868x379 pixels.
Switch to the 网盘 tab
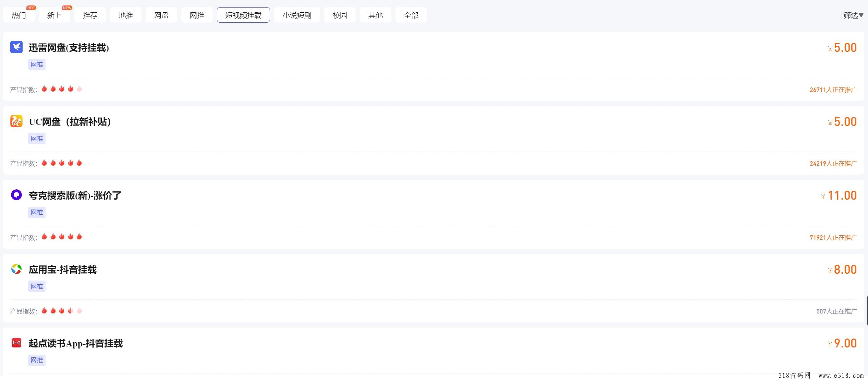[161, 15]
